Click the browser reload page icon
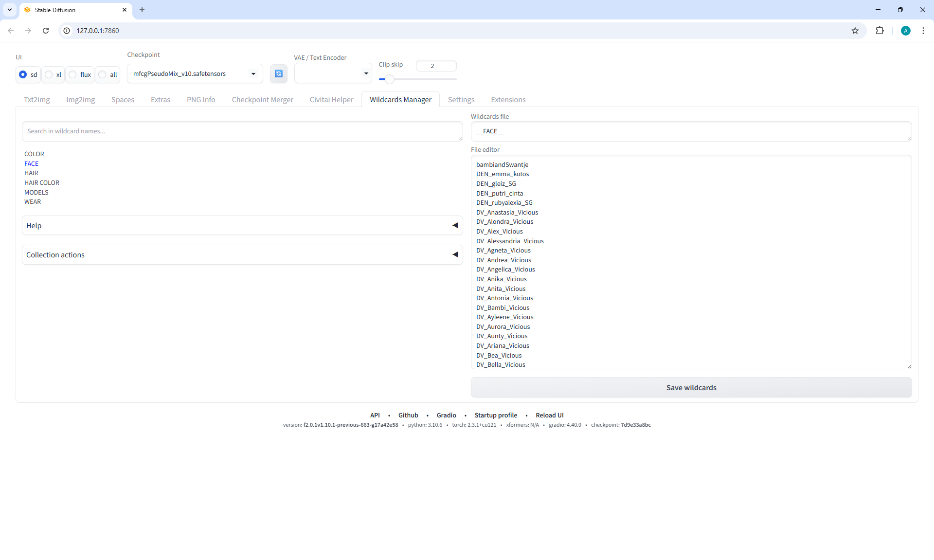Viewport: 934px width, 560px height. click(x=46, y=31)
